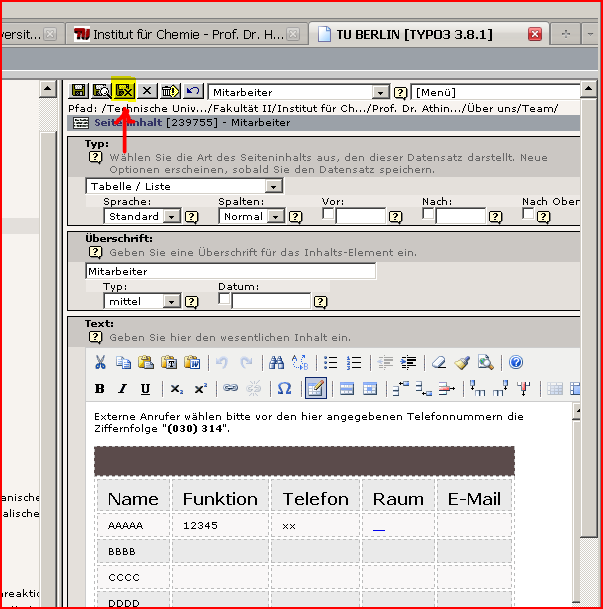Screen dimensions: 603x609
Task: Open help icon in Überschrift description
Action: tap(96, 252)
